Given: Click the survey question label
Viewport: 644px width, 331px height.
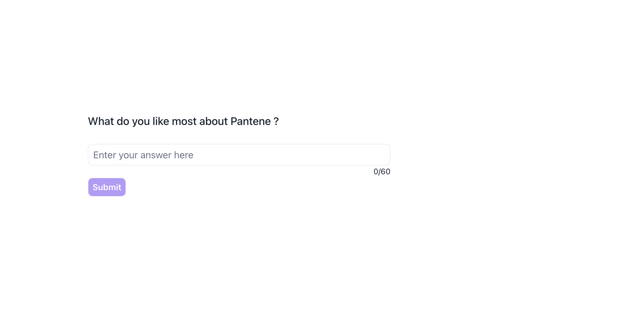Looking at the screenshot, I should [x=183, y=121].
